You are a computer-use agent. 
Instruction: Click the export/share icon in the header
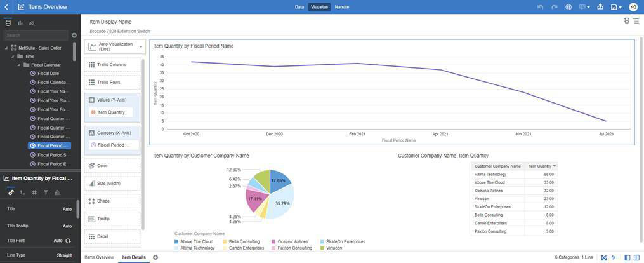[600, 7]
